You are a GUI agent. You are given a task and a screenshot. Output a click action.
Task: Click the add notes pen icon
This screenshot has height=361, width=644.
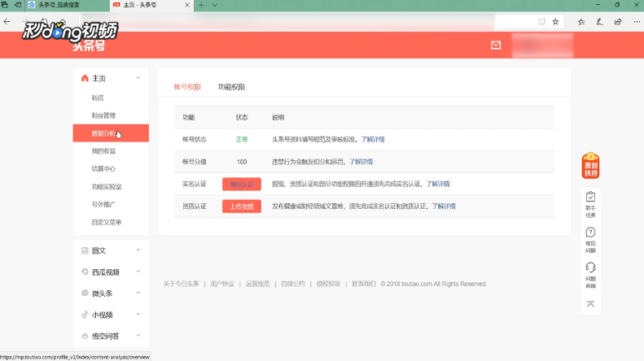click(600, 22)
